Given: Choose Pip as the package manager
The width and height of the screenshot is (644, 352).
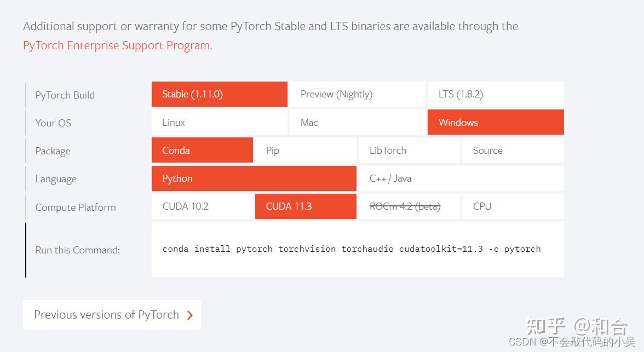Looking at the screenshot, I should click(x=306, y=151).
